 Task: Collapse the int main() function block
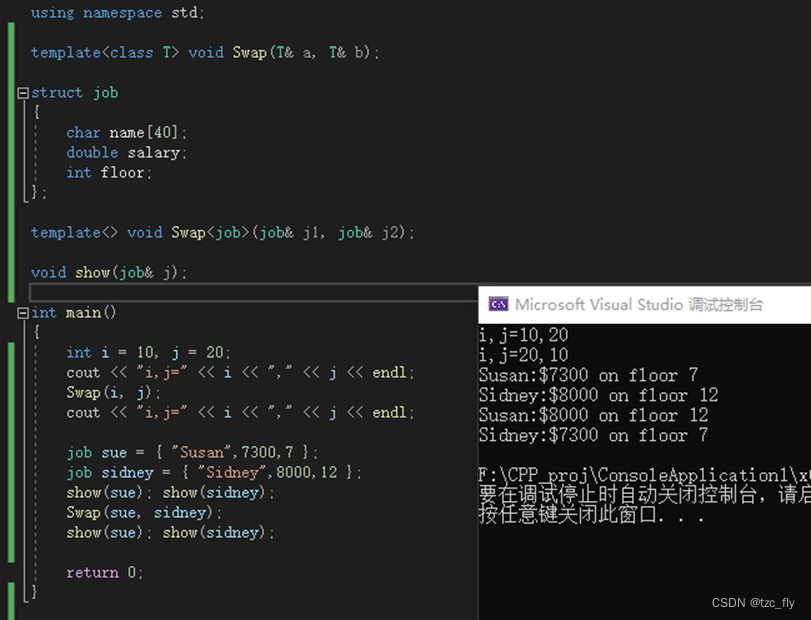22,313
